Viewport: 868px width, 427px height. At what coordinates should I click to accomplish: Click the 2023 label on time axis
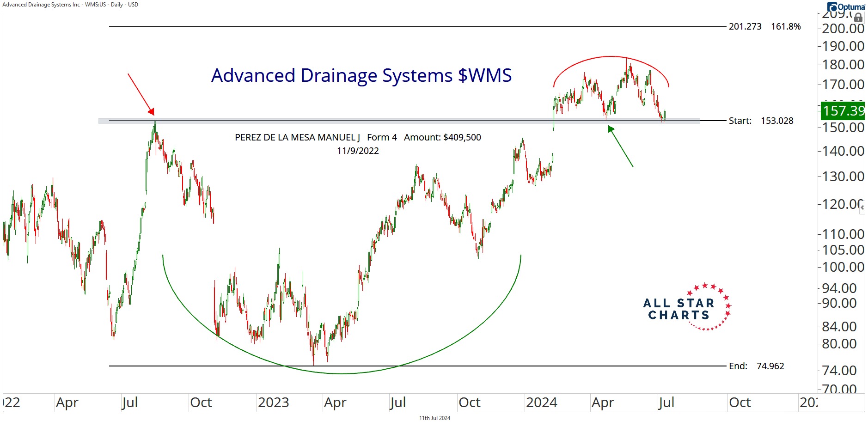tap(273, 403)
